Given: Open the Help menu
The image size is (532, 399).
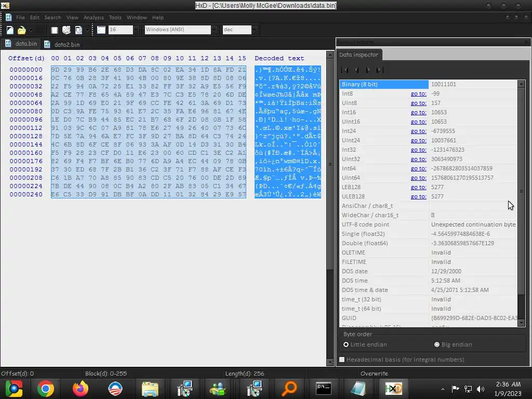Looking at the screenshot, I should tap(158, 17).
